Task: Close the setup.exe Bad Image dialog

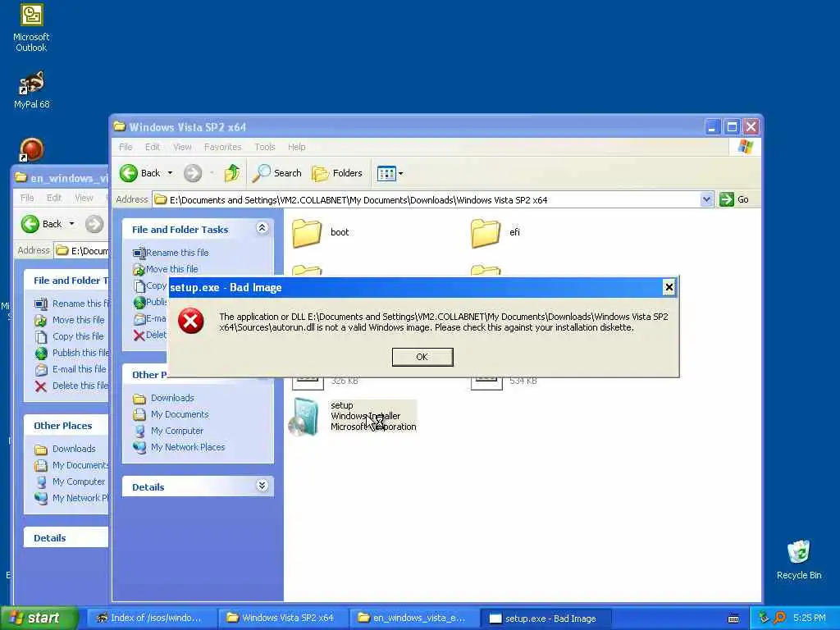Action: coord(669,288)
